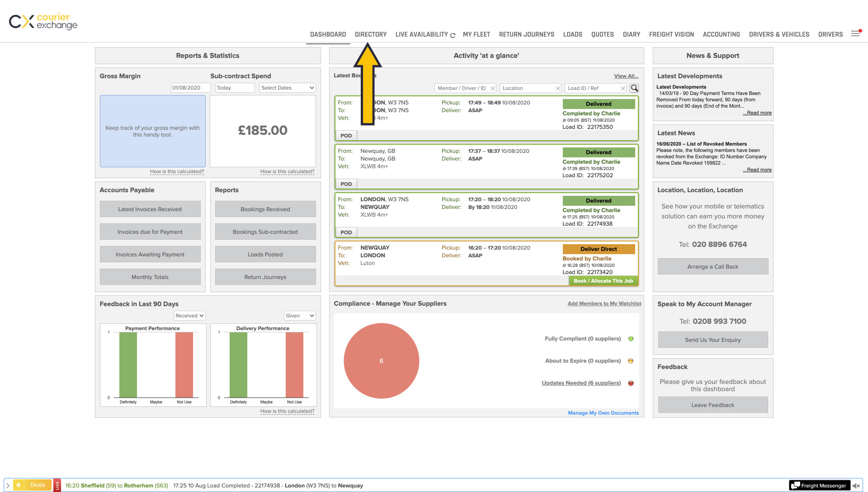Go to the Dashboard tab
Viewport: 868px width, 492px height.
[328, 34]
